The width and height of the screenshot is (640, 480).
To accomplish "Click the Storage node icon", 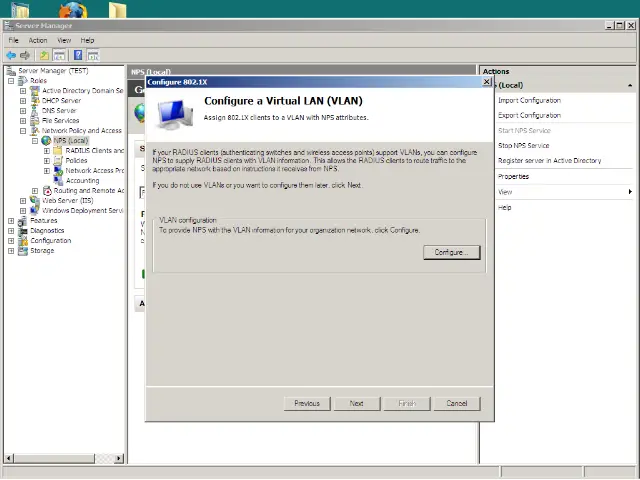I will pos(23,251).
